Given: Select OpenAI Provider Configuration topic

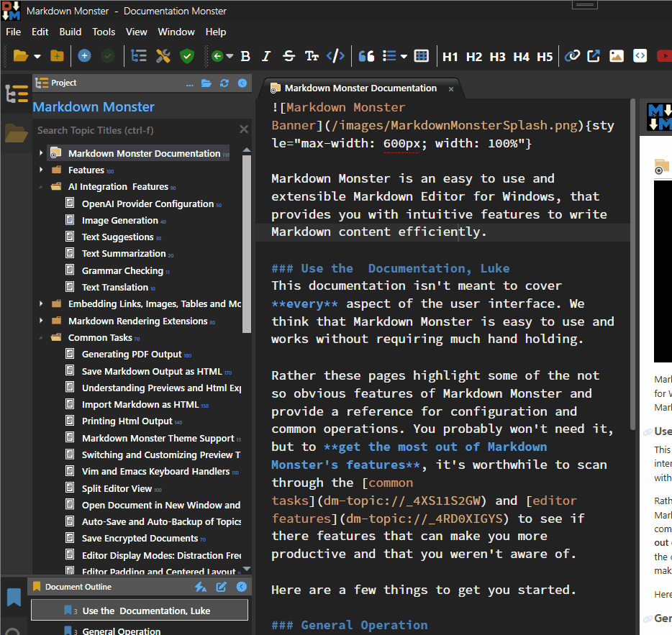Looking at the screenshot, I should [x=147, y=204].
